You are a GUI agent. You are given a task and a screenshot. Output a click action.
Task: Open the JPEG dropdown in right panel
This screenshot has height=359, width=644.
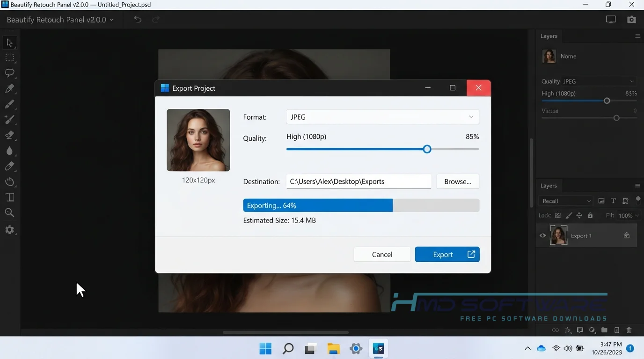tap(599, 81)
